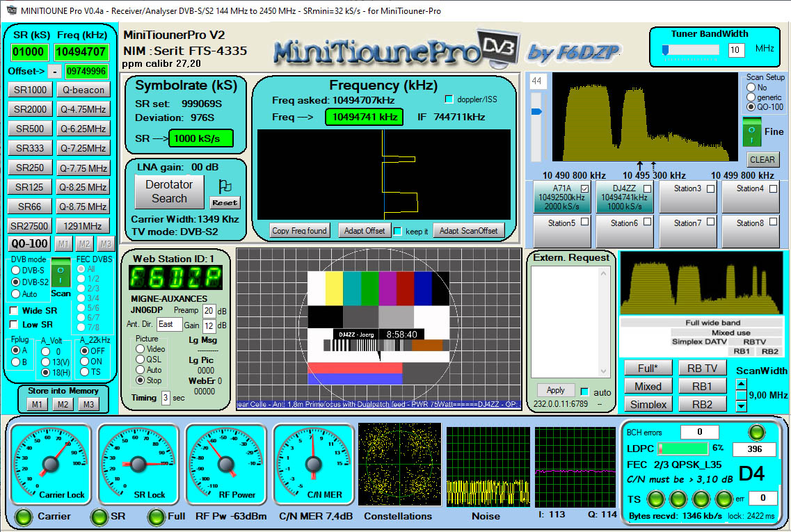Click the Carrier Lock gauge
This screenshot has height=532, width=791.
pyautogui.click(x=51, y=465)
